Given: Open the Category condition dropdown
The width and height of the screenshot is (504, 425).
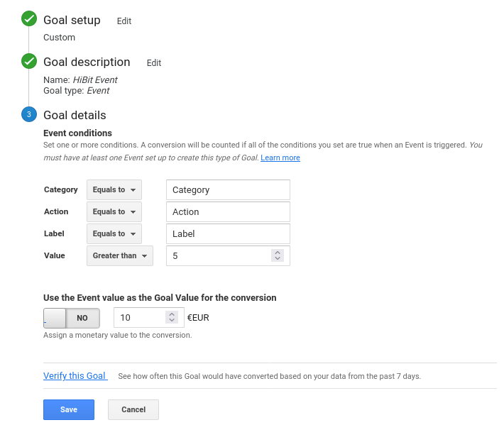Looking at the screenshot, I should pyautogui.click(x=114, y=190).
